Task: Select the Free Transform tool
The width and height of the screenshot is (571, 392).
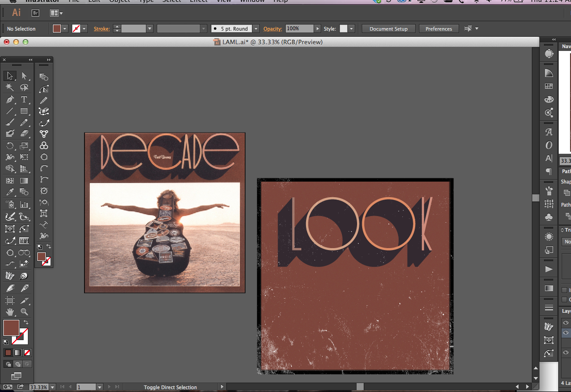Action: [x=24, y=157]
